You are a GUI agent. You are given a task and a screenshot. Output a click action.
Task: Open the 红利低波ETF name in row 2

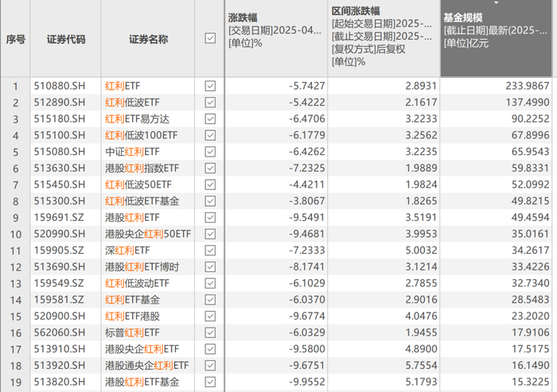point(132,103)
